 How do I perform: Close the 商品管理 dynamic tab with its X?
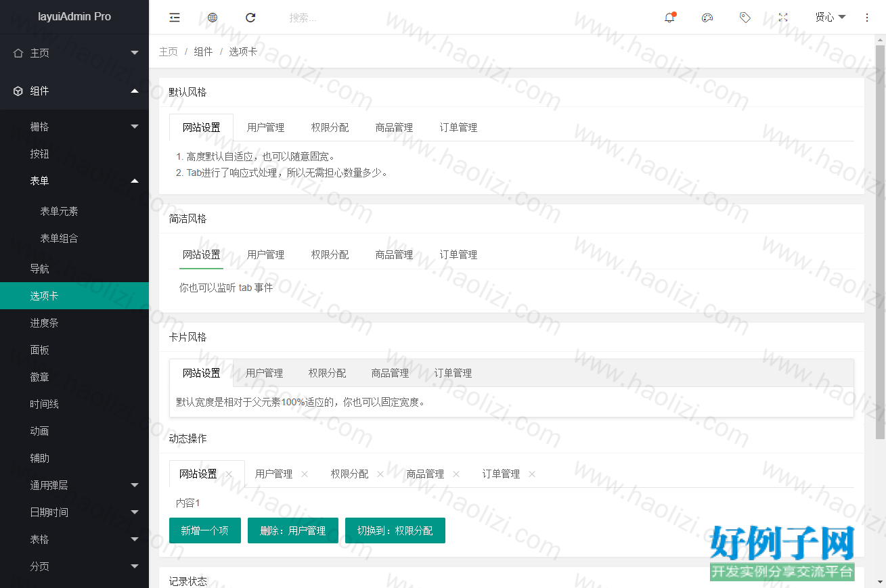456,474
